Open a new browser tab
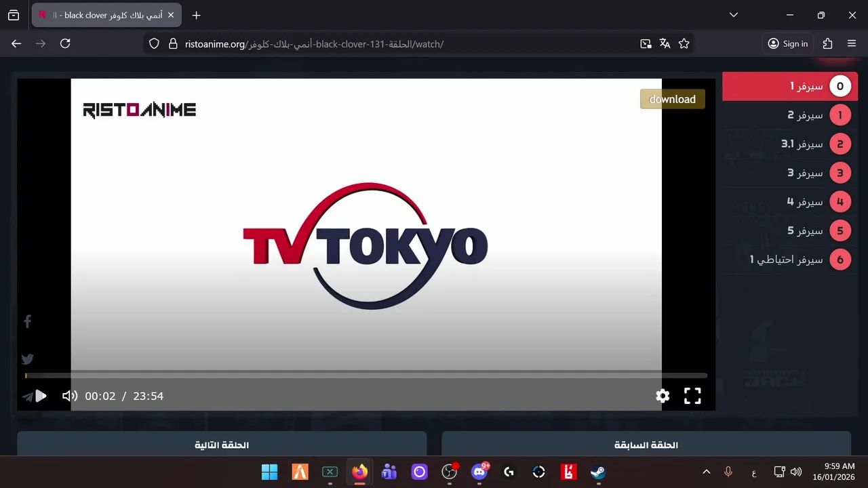 196,15
